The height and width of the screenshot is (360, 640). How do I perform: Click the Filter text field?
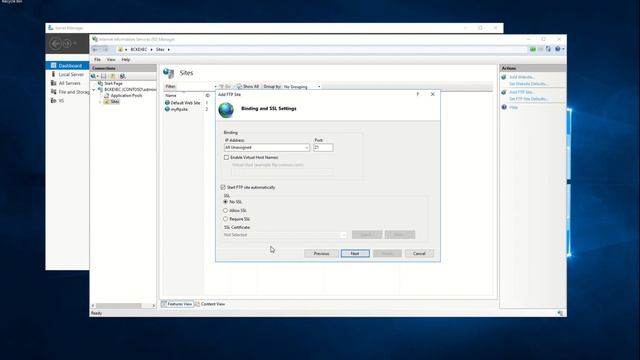click(195, 87)
